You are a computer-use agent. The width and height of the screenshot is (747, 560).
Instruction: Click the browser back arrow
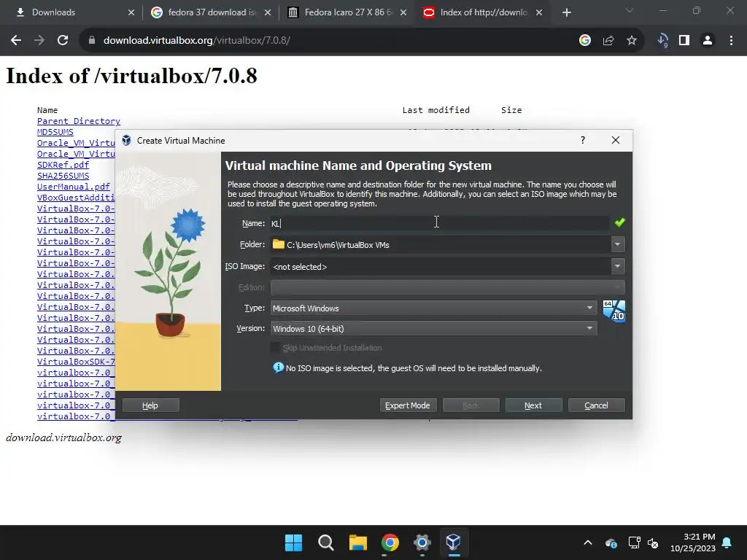pos(16,41)
